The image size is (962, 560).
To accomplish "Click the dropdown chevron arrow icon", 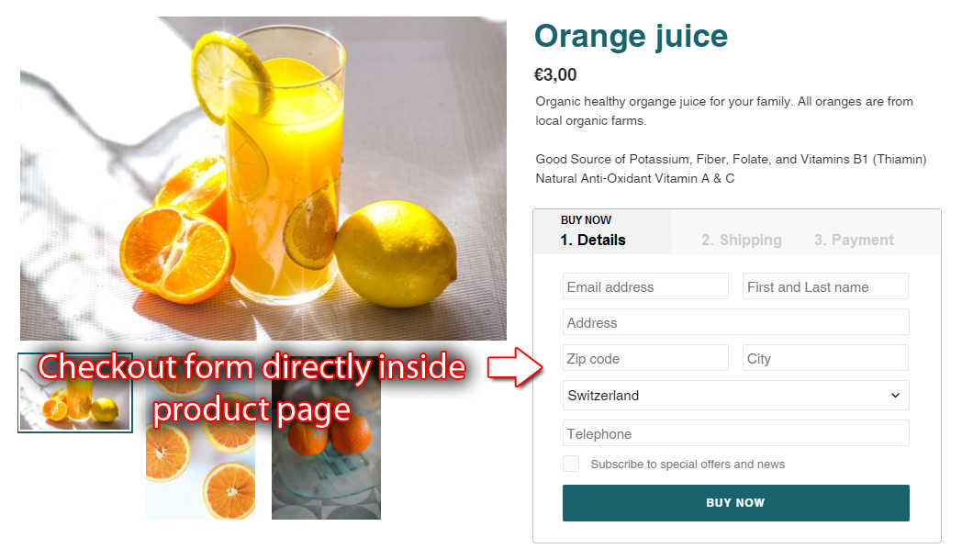I will (895, 396).
